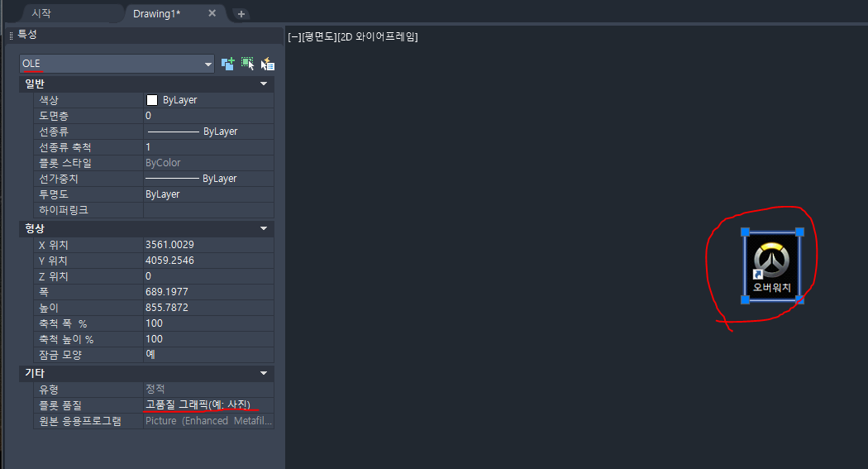
Task: Edit the 선종류 축척 value 1
Action: tap(208, 147)
